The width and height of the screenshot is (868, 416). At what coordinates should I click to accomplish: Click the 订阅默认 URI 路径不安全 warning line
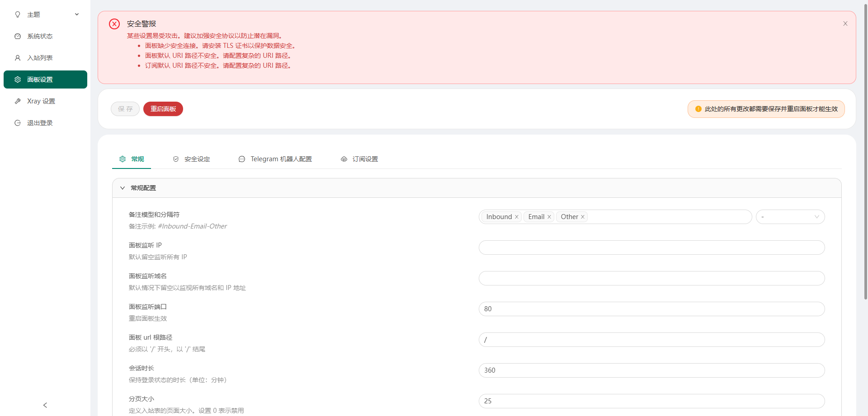click(x=219, y=65)
